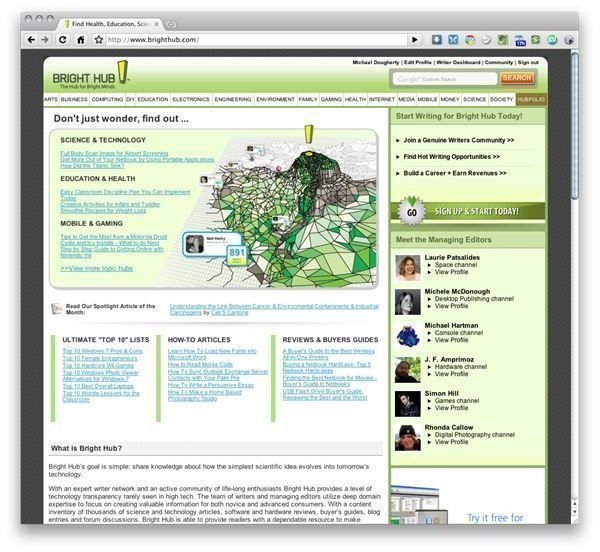The image size is (600, 552).
Task: Open a new tab with tab-strip button
Action: pyautogui.click(x=171, y=24)
